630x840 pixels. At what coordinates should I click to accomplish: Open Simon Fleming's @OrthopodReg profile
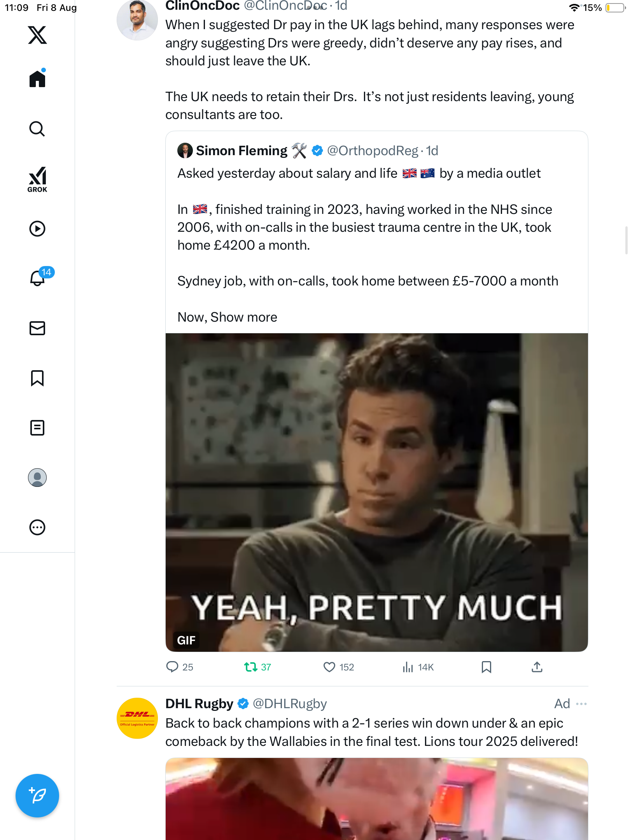372,151
